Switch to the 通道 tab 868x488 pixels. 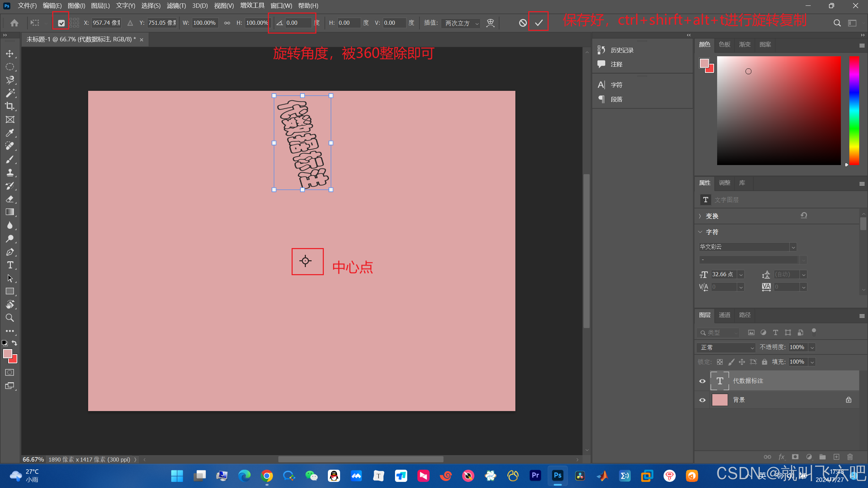click(725, 315)
